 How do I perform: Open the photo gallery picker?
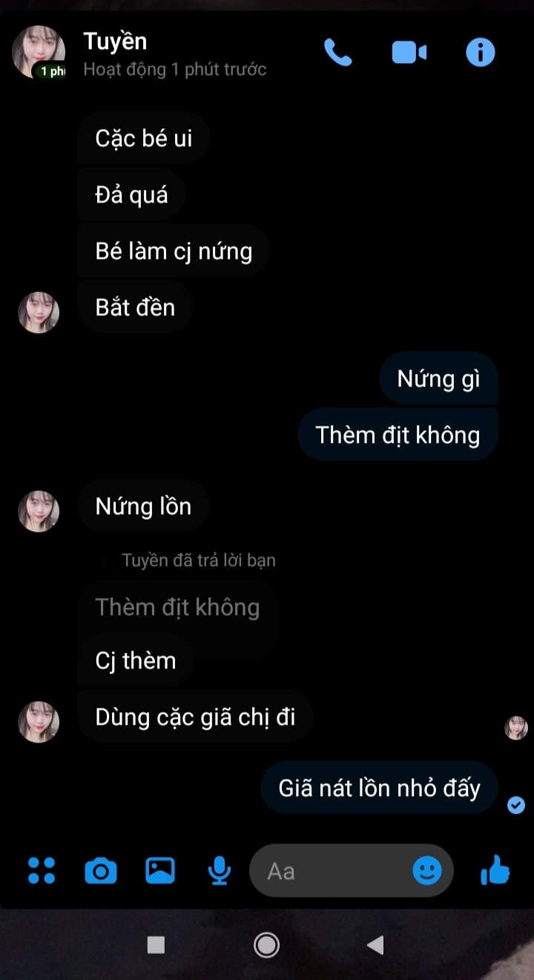click(x=160, y=870)
